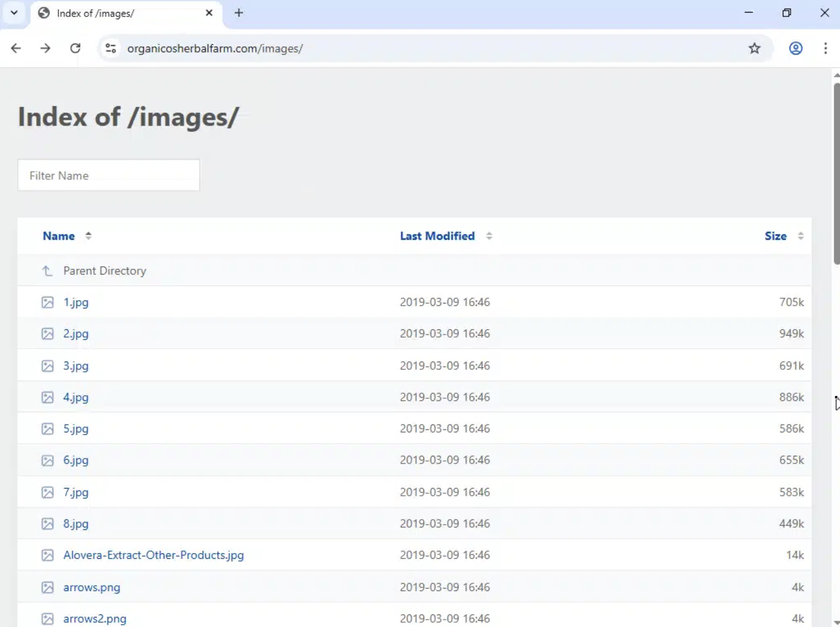Open the 7.jpg file link
Screen dimensions: 840x627
[76, 492]
